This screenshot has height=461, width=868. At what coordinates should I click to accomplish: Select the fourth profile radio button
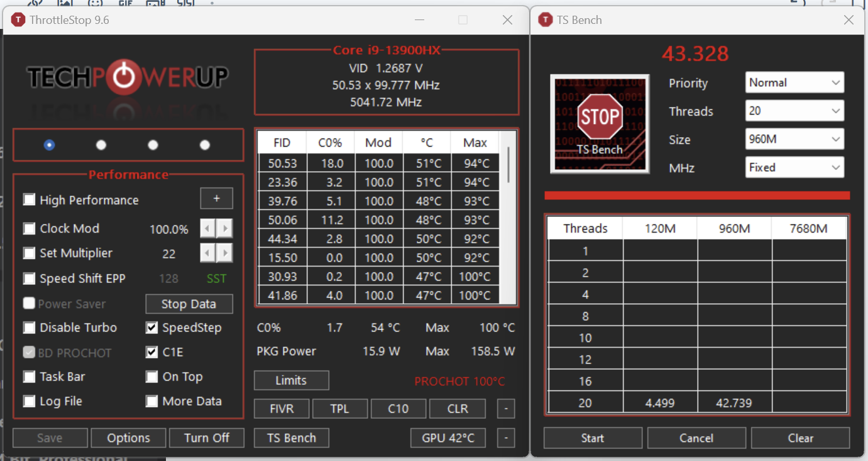[204, 145]
